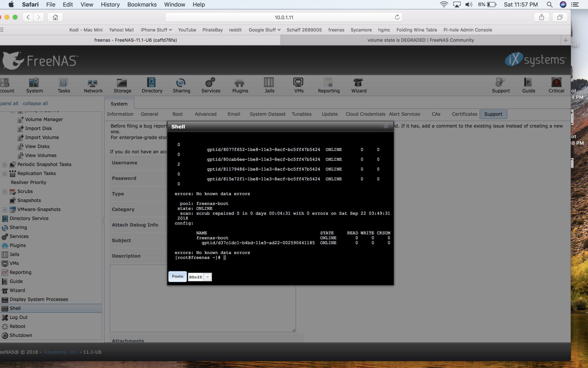
Task: Click the Safari home icon
Action: (x=55, y=17)
